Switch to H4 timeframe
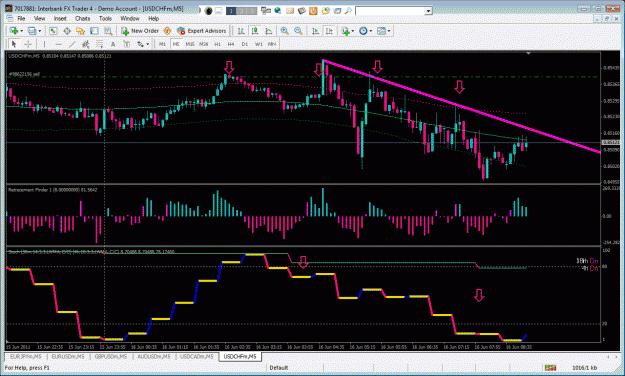The image size is (625, 376). [231, 44]
